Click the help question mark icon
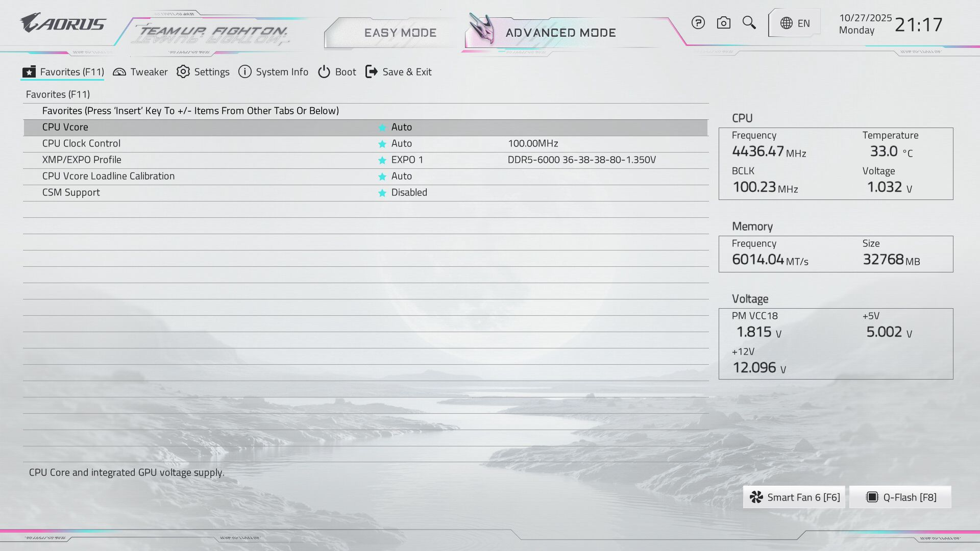980x551 pixels. coord(698,23)
